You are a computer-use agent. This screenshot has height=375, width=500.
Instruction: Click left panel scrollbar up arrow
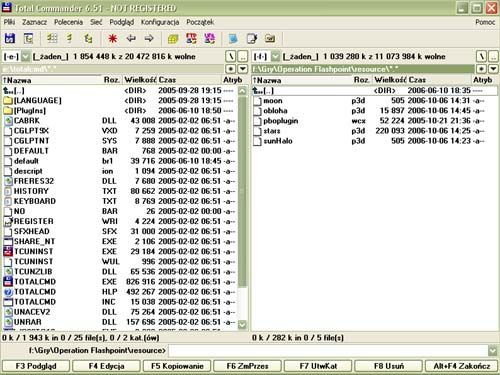coord(243,91)
